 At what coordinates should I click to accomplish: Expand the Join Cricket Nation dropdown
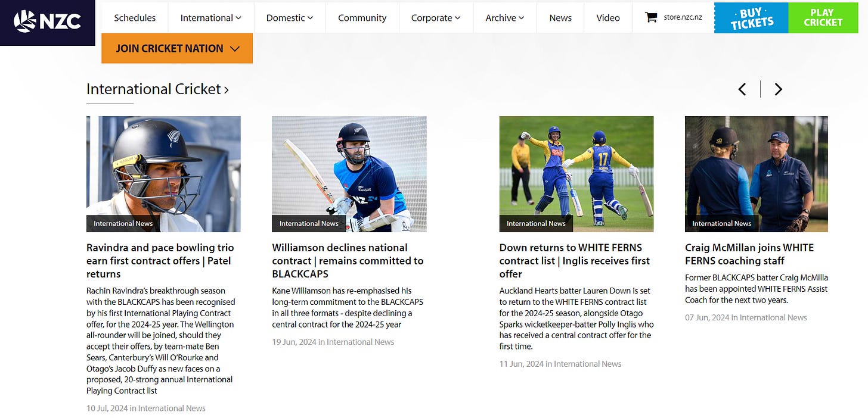tap(177, 48)
